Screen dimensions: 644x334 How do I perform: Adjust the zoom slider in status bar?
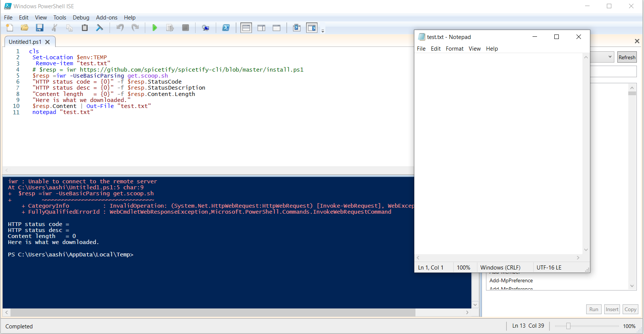click(x=568, y=326)
